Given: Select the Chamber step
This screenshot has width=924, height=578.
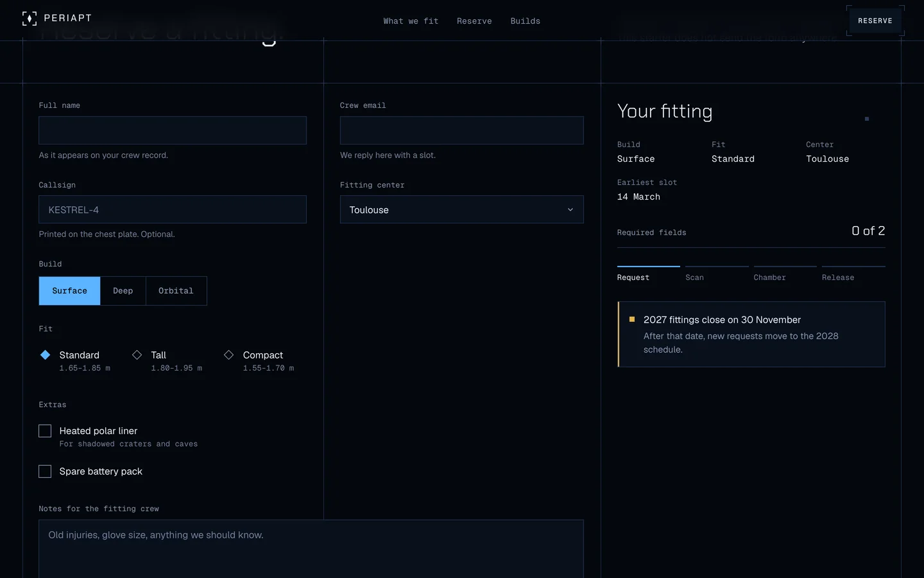Looking at the screenshot, I should [785, 274].
